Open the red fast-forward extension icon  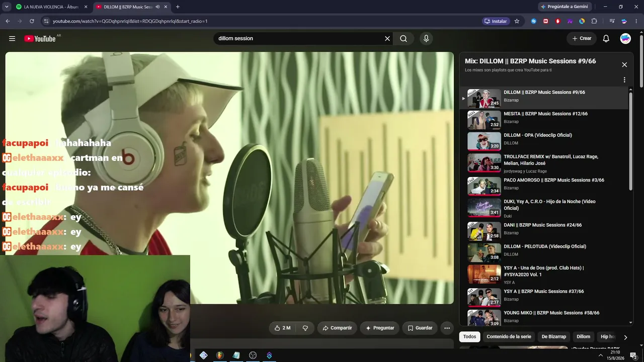[x=546, y=21]
